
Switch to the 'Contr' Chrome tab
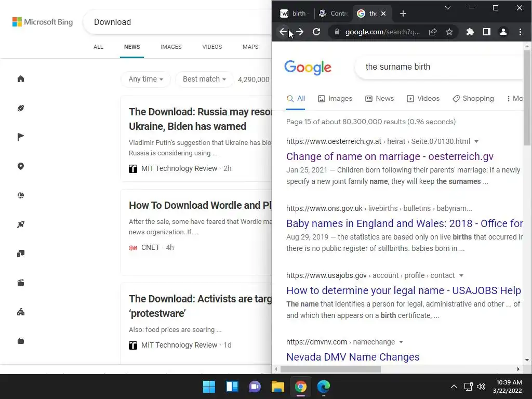[334, 14]
